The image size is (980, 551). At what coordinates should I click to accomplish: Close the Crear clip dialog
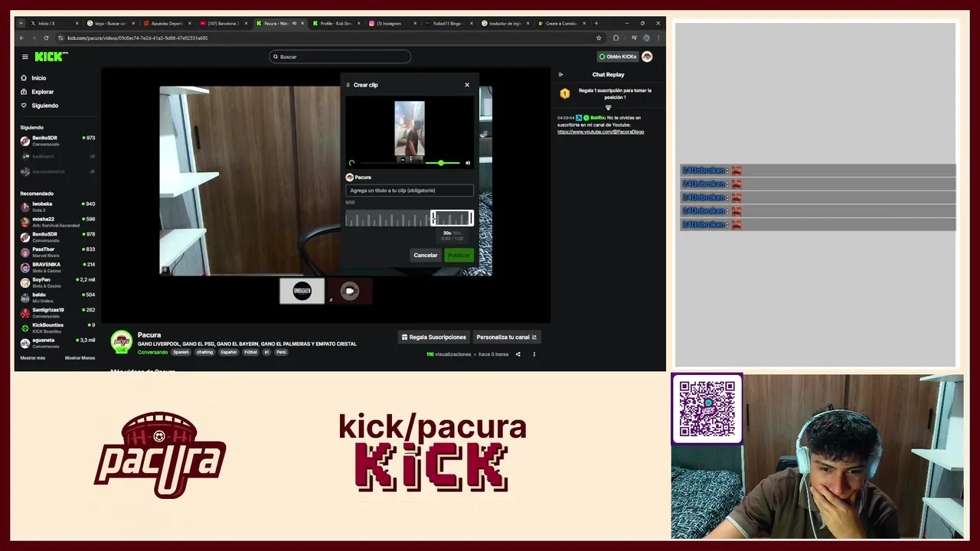pos(467,85)
